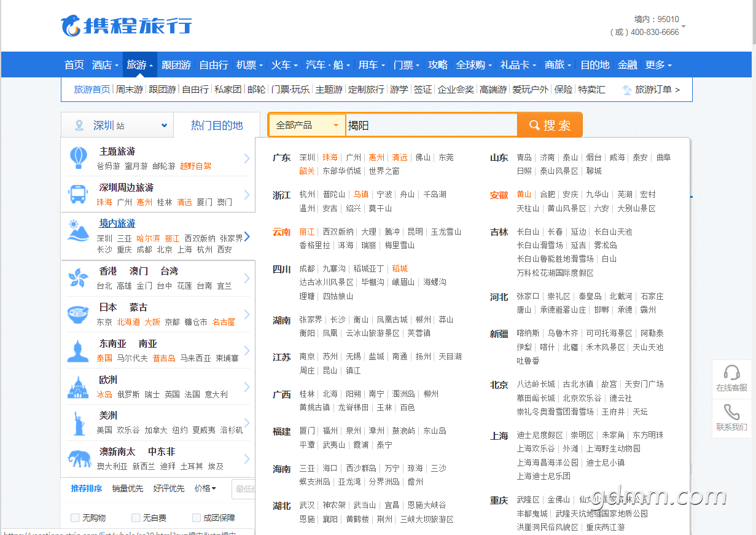Choose 九寨沟 under the 四川 destinations

(334, 268)
